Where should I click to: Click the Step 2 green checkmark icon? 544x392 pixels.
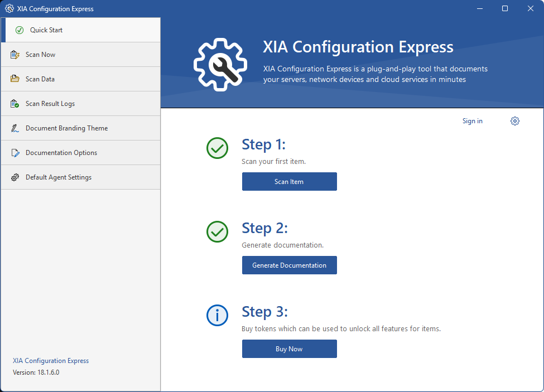point(217,231)
